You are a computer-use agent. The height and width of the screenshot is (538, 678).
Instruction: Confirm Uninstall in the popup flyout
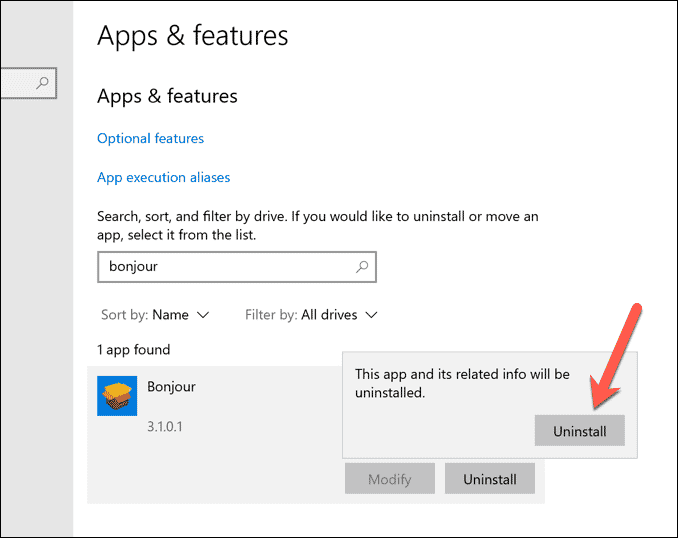[x=579, y=430]
